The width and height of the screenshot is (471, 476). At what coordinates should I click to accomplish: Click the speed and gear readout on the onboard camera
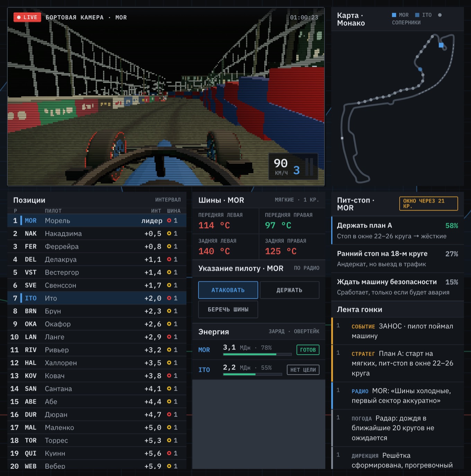pyautogui.click(x=293, y=166)
